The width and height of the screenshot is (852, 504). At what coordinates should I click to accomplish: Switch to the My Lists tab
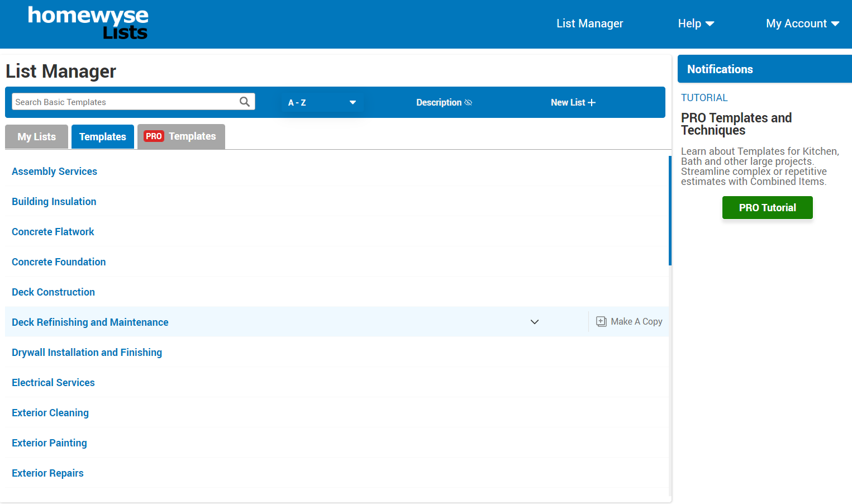[37, 137]
